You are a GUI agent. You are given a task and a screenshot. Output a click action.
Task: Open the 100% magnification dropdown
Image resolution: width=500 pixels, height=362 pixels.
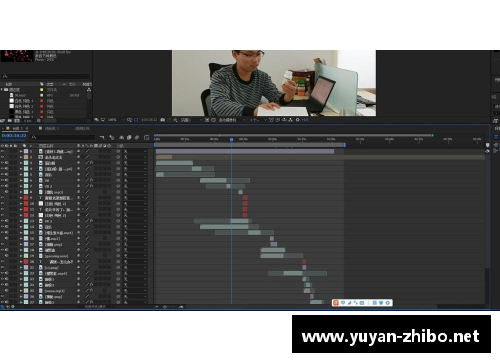tap(116, 120)
